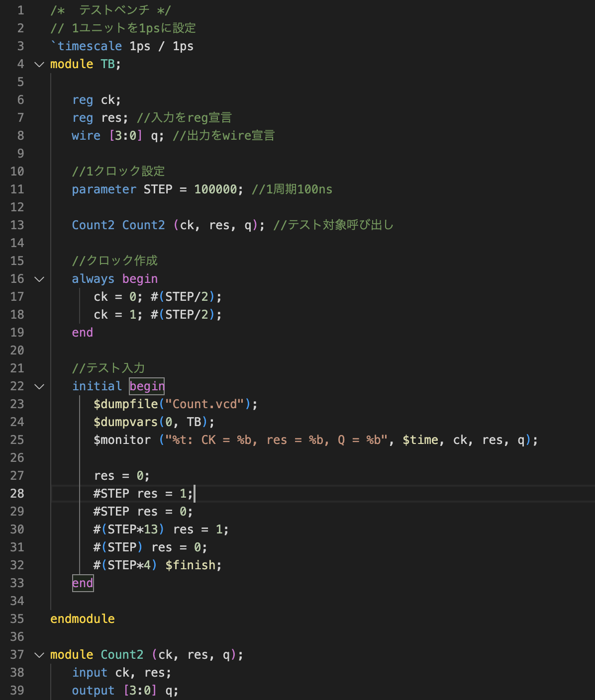Place cursor on the 100000 STEP value

pyautogui.click(x=215, y=189)
